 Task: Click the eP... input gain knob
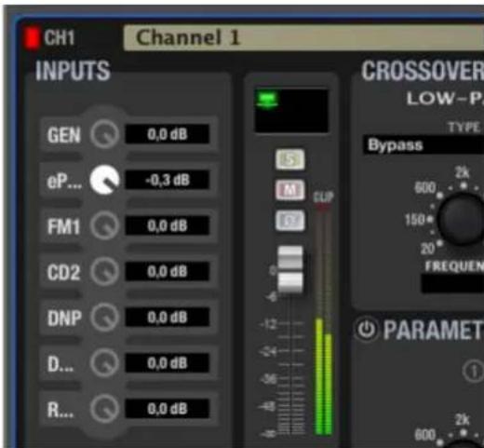click(104, 181)
